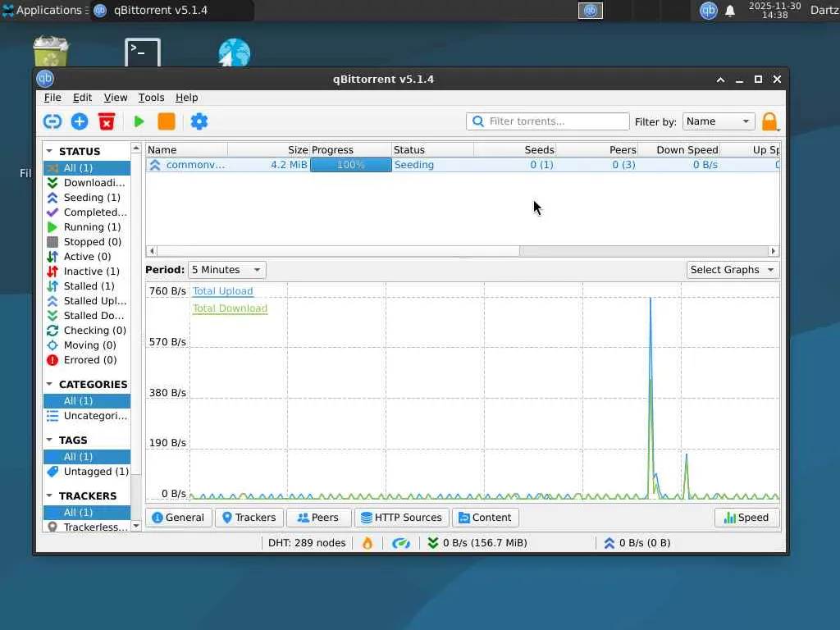
Task: Click the green global download speed icon
Action: (433, 543)
